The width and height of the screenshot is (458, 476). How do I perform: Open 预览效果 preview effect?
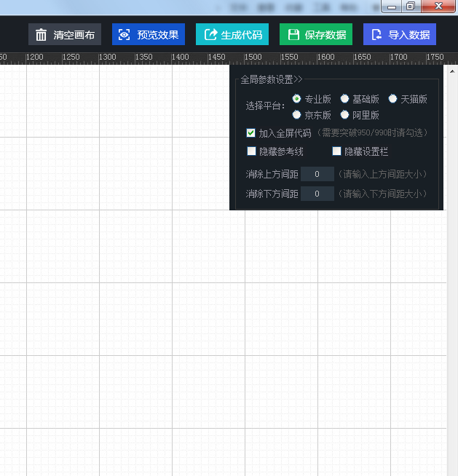149,34
